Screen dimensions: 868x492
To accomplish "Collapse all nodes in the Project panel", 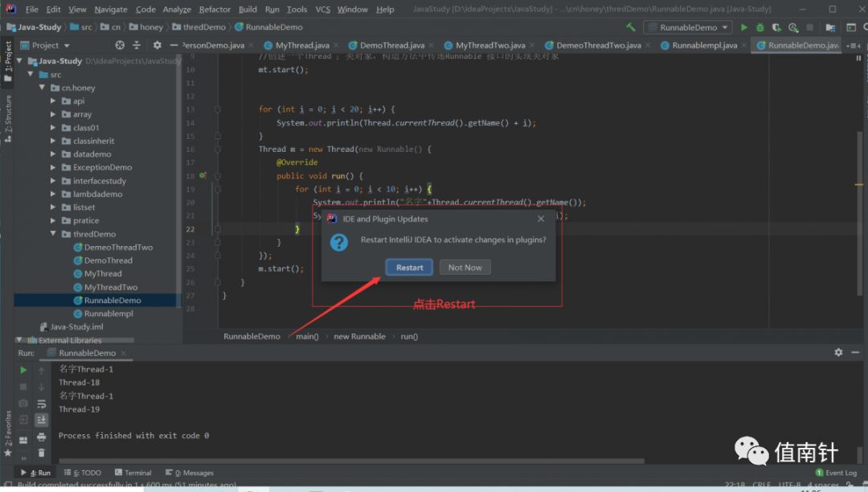I will [137, 45].
